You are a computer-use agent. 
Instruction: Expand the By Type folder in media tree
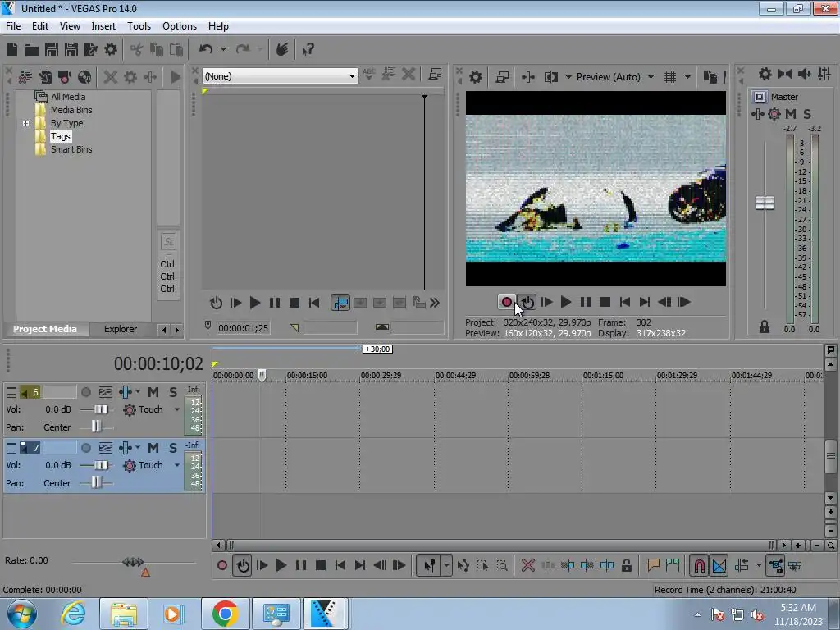point(25,123)
